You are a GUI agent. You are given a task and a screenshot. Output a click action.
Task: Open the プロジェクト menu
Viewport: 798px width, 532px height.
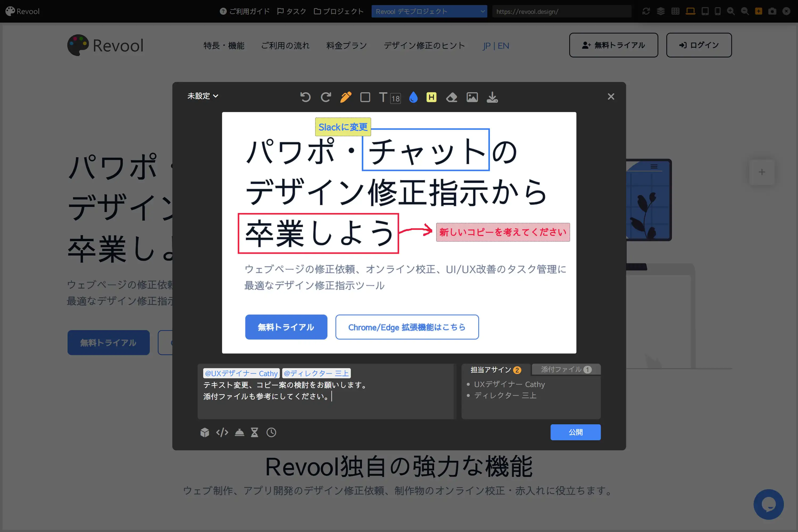tap(339, 11)
